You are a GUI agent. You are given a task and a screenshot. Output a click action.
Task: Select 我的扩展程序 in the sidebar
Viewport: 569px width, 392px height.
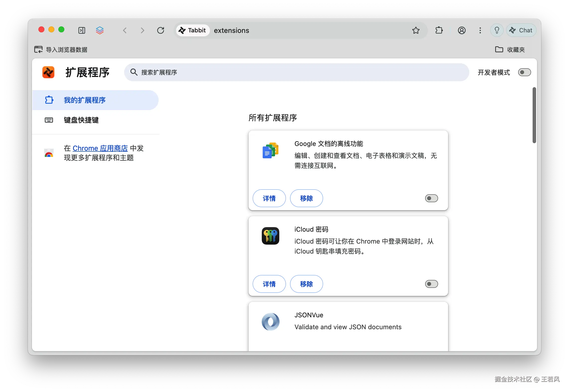tap(85, 100)
